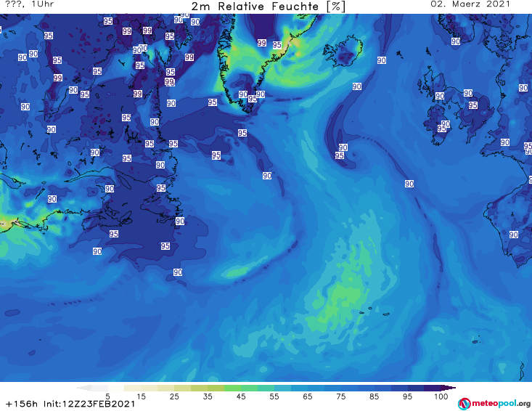Click the legend value '45'
Image resolution: width=532 pixels, height=411 pixels.
pos(241,396)
